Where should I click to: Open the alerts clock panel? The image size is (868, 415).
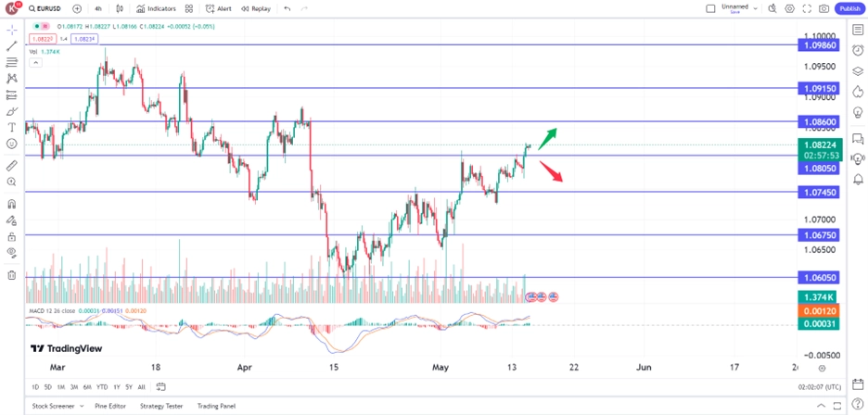(858, 50)
